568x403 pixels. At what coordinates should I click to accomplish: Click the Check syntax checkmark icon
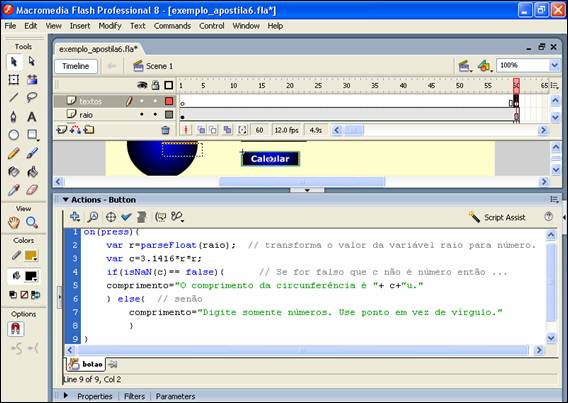click(x=126, y=217)
